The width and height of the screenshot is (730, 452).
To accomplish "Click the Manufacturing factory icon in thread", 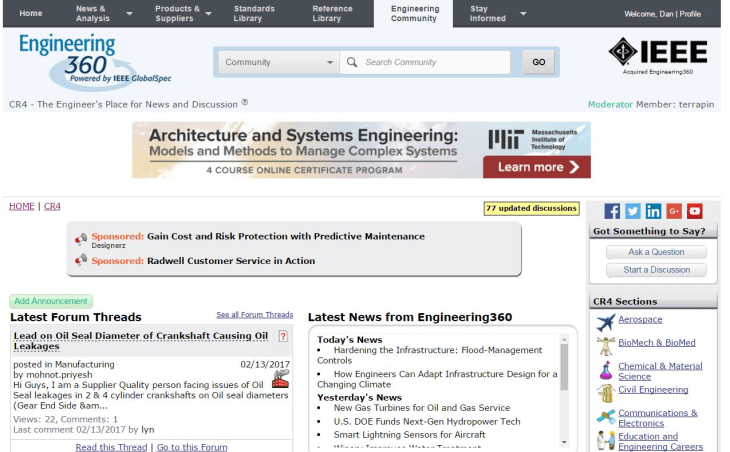I will [x=280, y=379].
